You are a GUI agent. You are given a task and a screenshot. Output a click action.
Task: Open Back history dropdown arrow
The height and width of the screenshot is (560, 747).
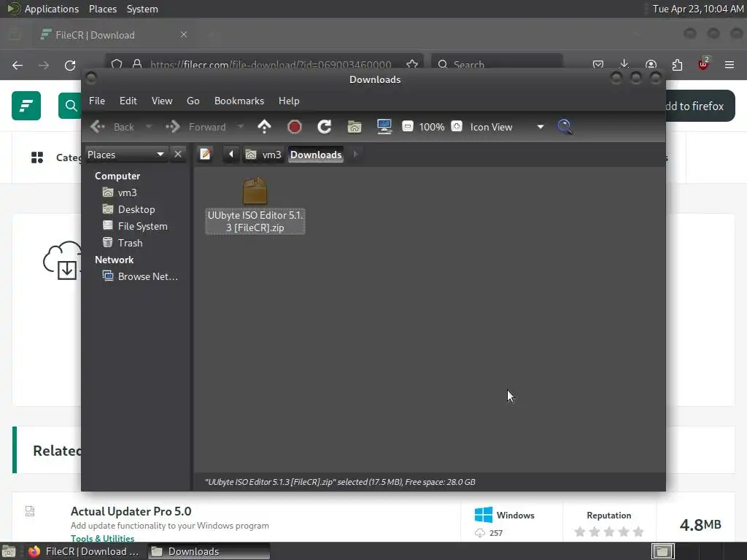point(149,127)
